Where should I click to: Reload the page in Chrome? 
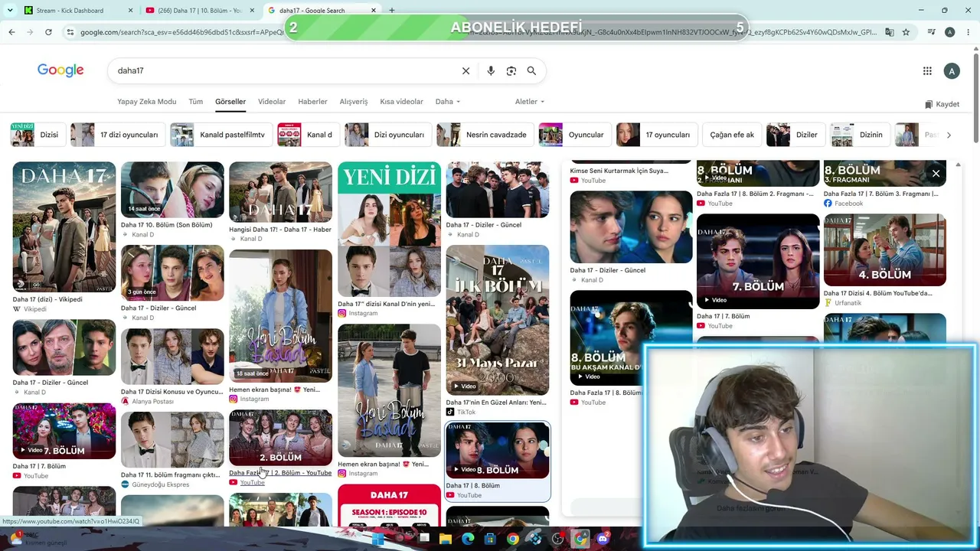coord(48,32)
